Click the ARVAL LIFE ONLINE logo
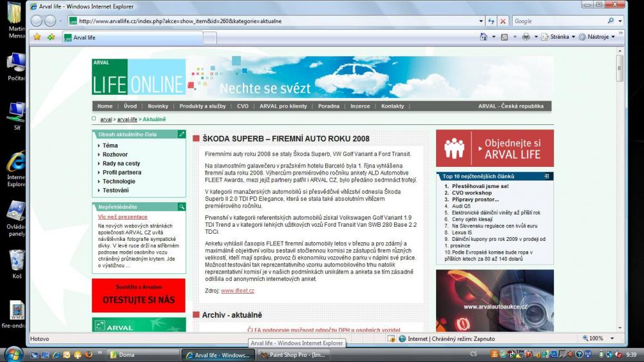The width and height of the screenshot is (644, 362). (138, 77)
